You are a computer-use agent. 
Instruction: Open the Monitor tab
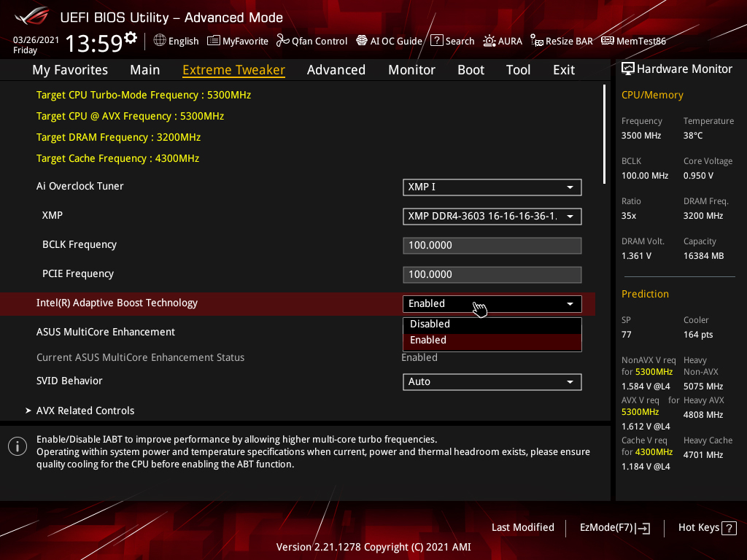(x=411, y=70)
